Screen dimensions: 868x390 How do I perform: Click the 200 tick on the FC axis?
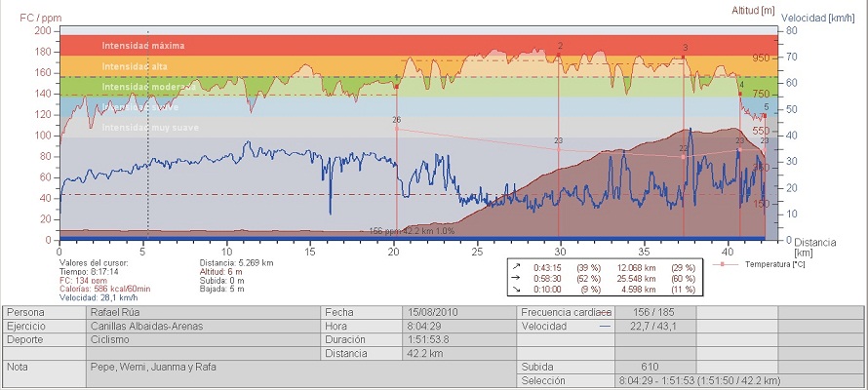[45, 31]
